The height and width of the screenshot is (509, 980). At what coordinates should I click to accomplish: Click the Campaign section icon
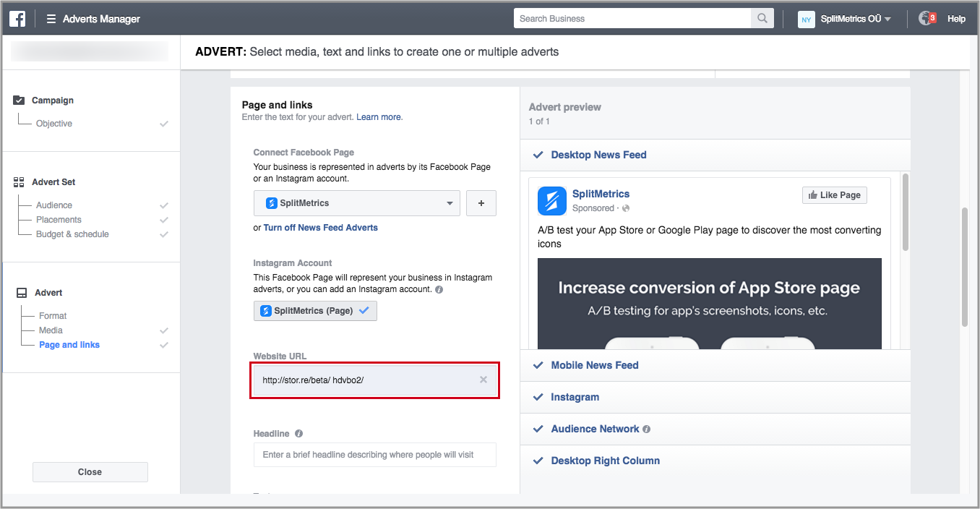tap(19, 100)
